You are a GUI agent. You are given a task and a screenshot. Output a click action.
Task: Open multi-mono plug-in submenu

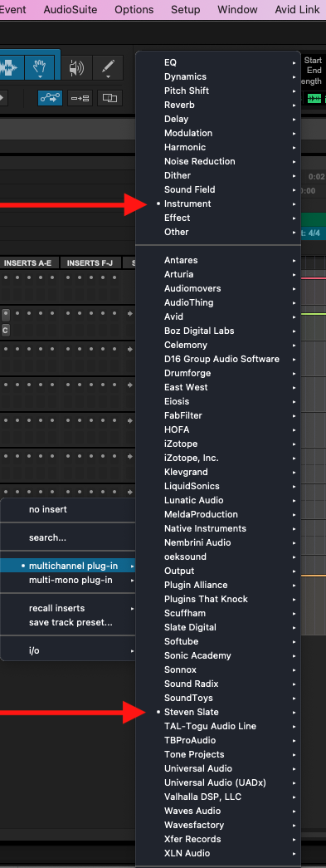68,580
